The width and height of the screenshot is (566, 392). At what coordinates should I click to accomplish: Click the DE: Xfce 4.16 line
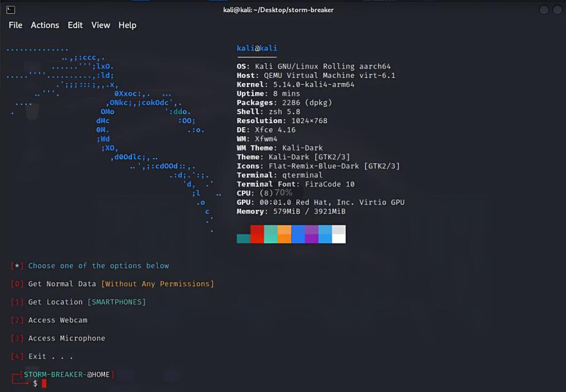pyautogui.click(x=266, y=130)
